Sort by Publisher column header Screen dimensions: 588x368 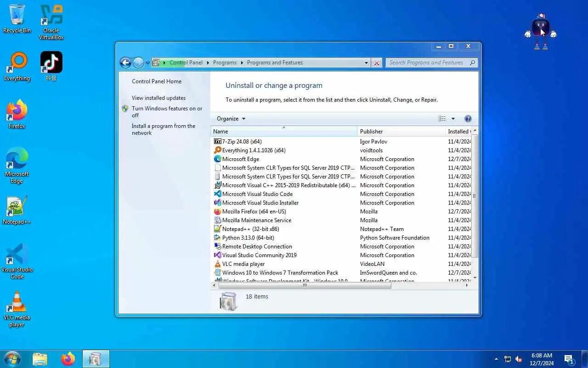[x=401, y=132]
